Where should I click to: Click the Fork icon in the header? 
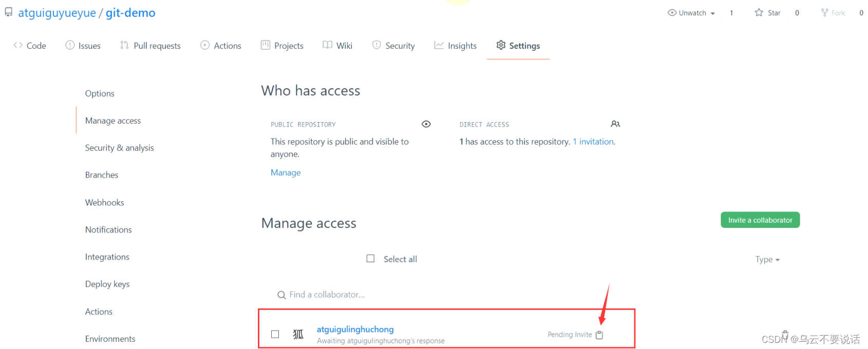824,12
